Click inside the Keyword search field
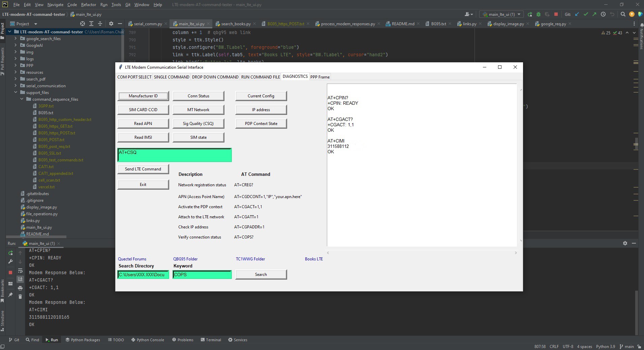 (202, 275)
